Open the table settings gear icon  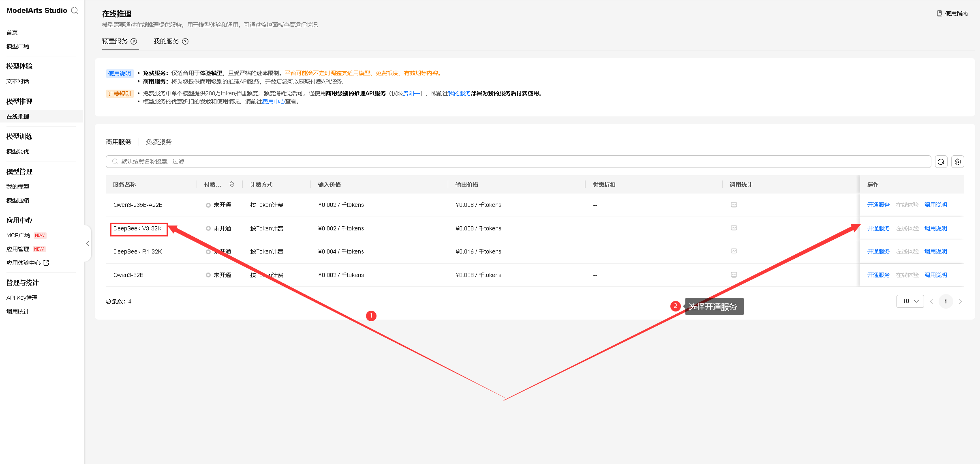tap(957, 161)
